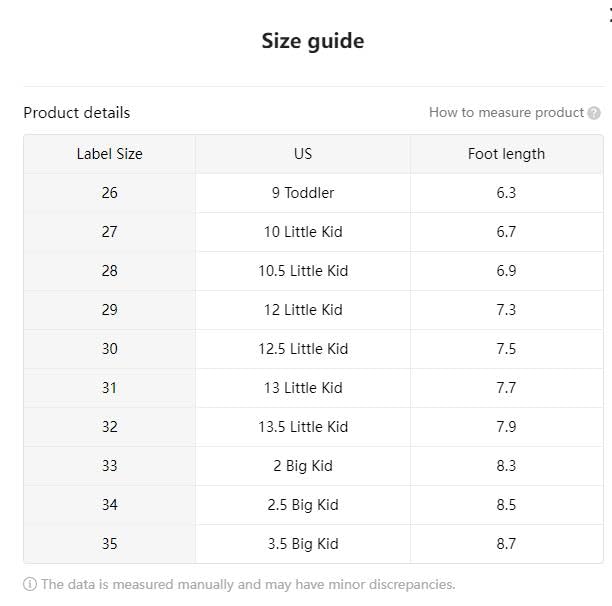
Task: Click the label size 26 cell
Action: (x=110, y=193)
